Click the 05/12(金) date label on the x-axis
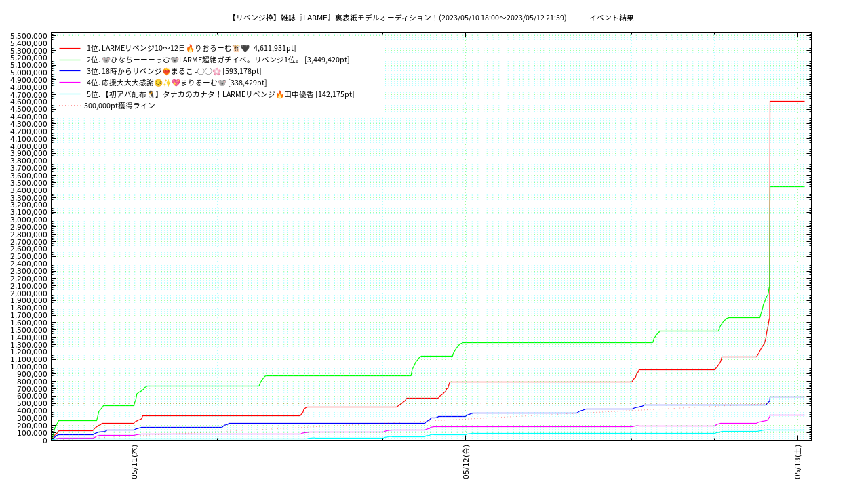Image resolution: width=868 pixels, height=488 pixels. [466, 462]
